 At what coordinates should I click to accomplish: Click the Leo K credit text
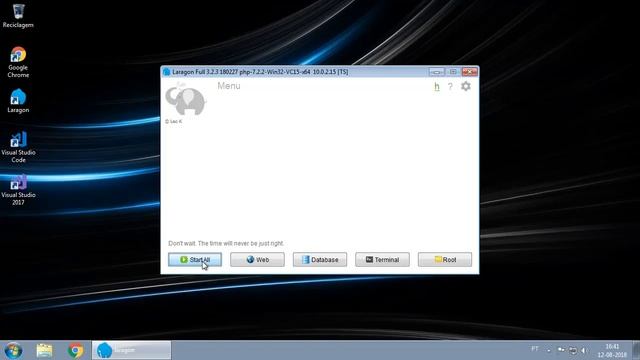tap(173, 121)
